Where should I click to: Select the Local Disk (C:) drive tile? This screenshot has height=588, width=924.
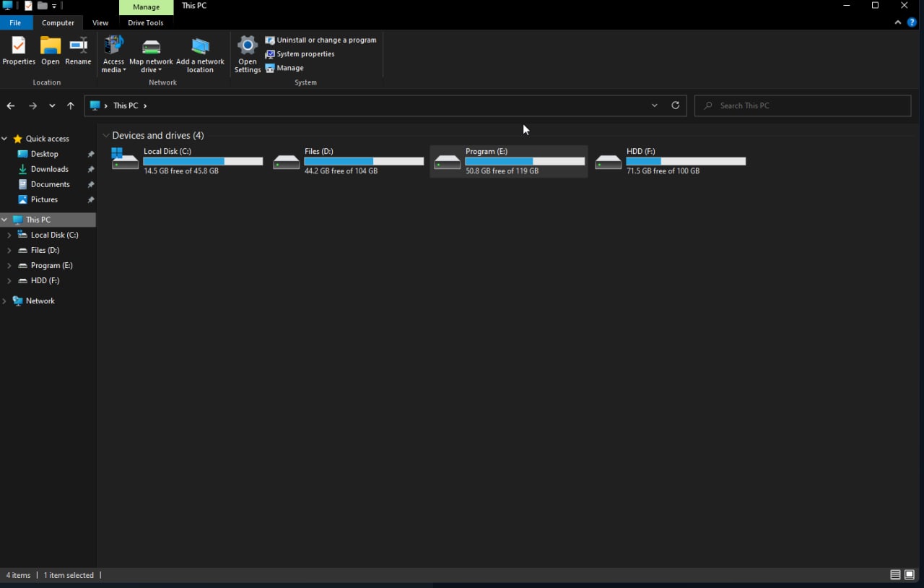point(188,161)
